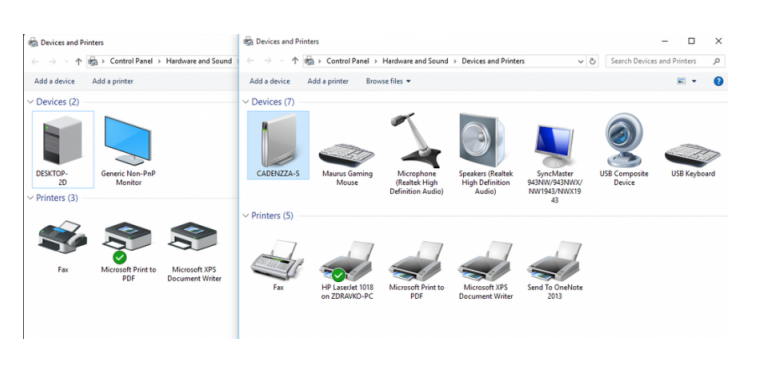Click Add a device in right window
The height and width of the screenshot is (380, 760).
(269, 81)
